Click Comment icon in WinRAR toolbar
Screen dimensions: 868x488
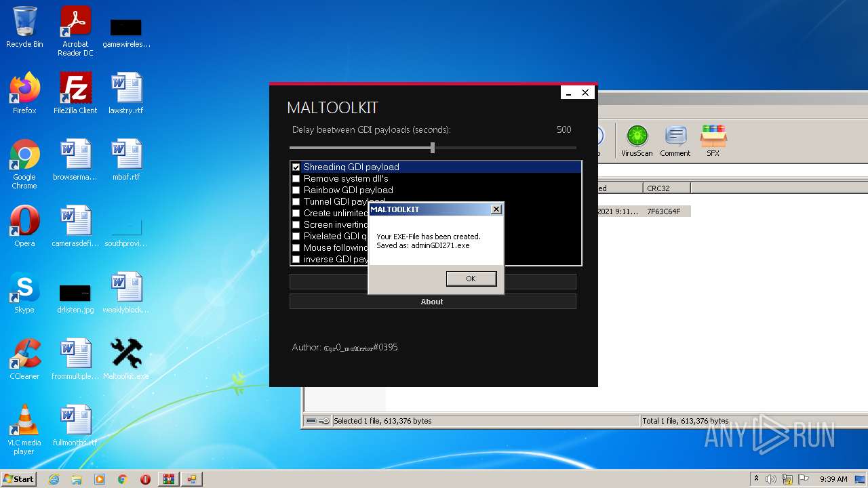(675, 141)
